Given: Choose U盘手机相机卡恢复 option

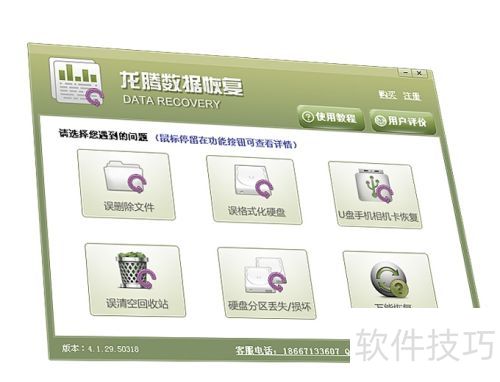Looking at the screenshot, I should (x=375, y=195).
